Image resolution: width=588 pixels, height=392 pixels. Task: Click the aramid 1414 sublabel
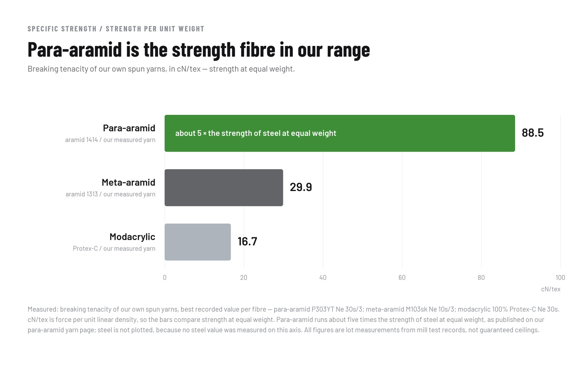coord(110,140)
